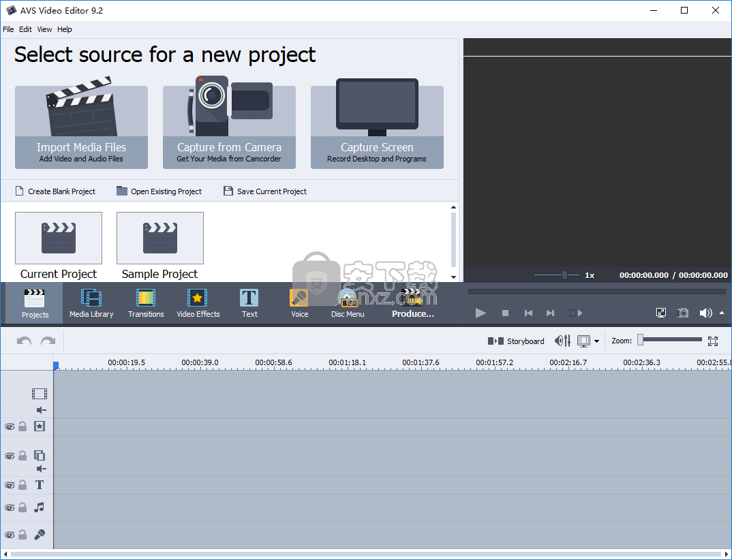
Task: Toggle visibility of audio music track
Action: point(10,508)
